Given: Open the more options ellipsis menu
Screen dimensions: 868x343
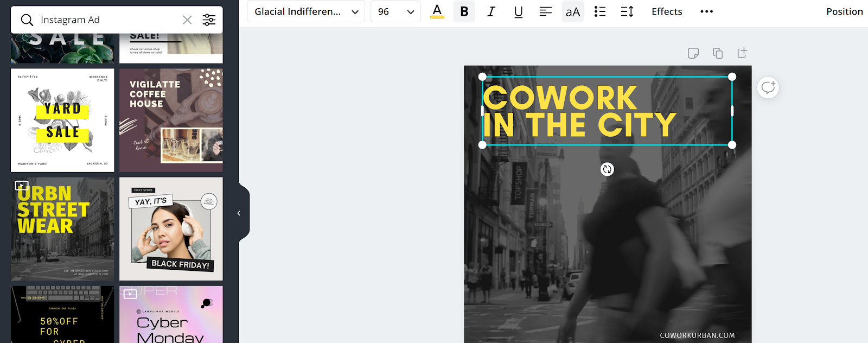Looking at the screenshot, I should click(x=706, y=11).
